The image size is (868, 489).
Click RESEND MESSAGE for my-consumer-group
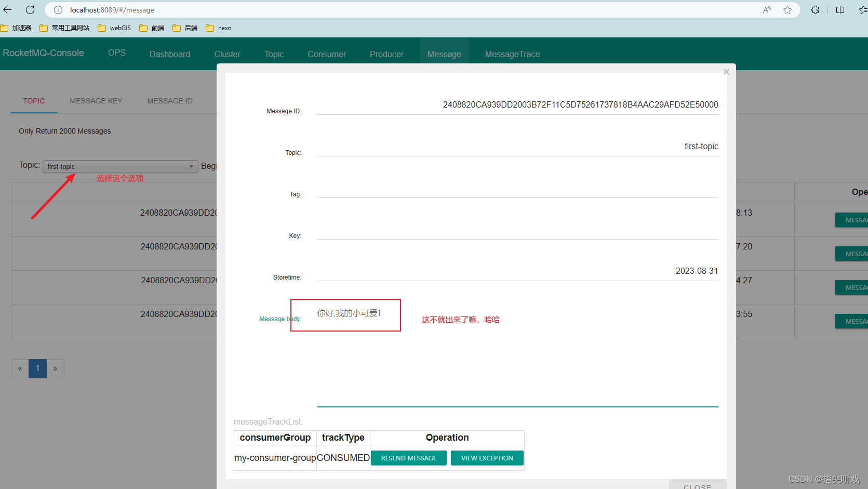pyautogui.click(x=409, y=458)
